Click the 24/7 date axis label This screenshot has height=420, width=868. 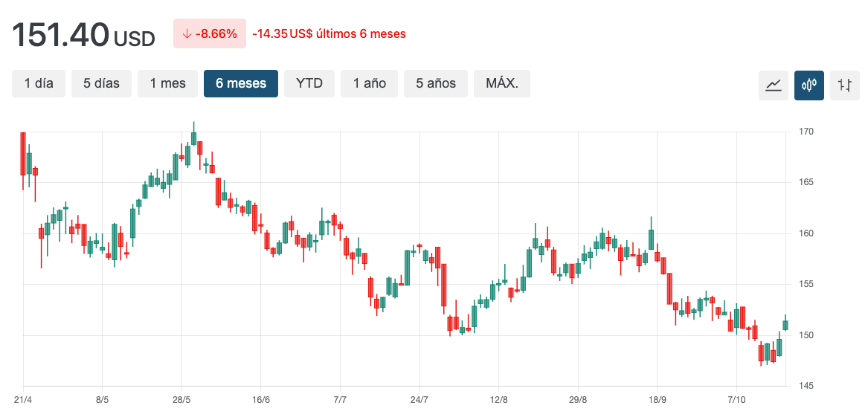point(419,400)
